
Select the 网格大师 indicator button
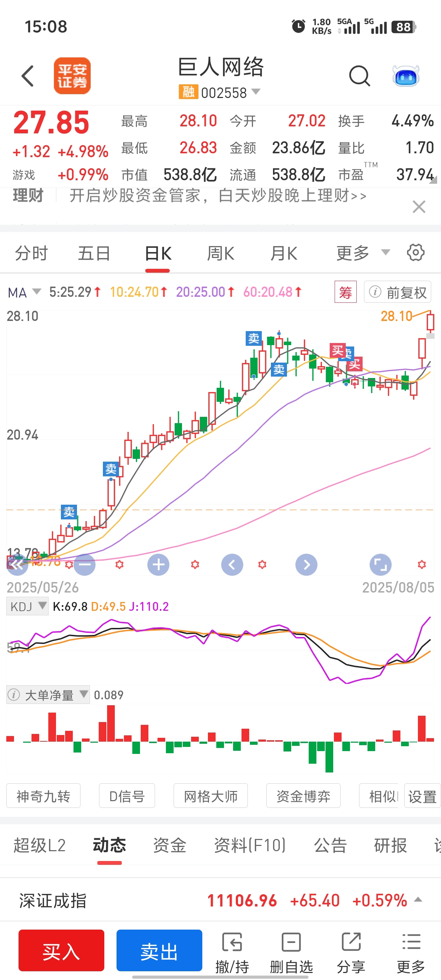tap(210, 796)
